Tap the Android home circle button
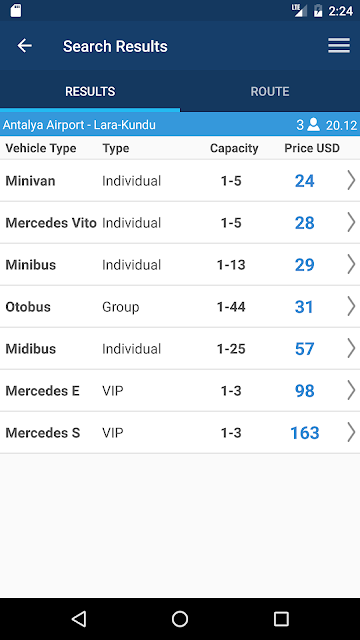The image size is (360, 640). pos(180,619)
